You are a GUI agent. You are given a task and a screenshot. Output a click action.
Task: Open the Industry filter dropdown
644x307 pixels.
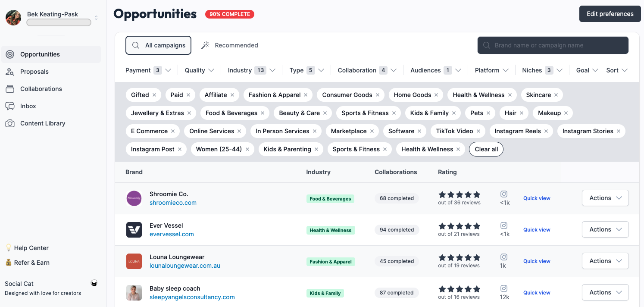tap(252, 70)
